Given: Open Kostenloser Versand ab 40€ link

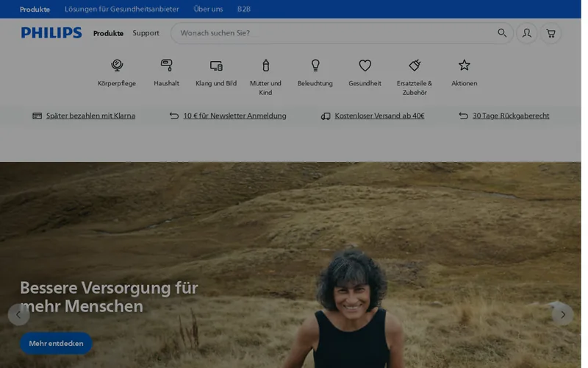Looking at the screenshot, I should pyautogui.click(x=379, y=116).
